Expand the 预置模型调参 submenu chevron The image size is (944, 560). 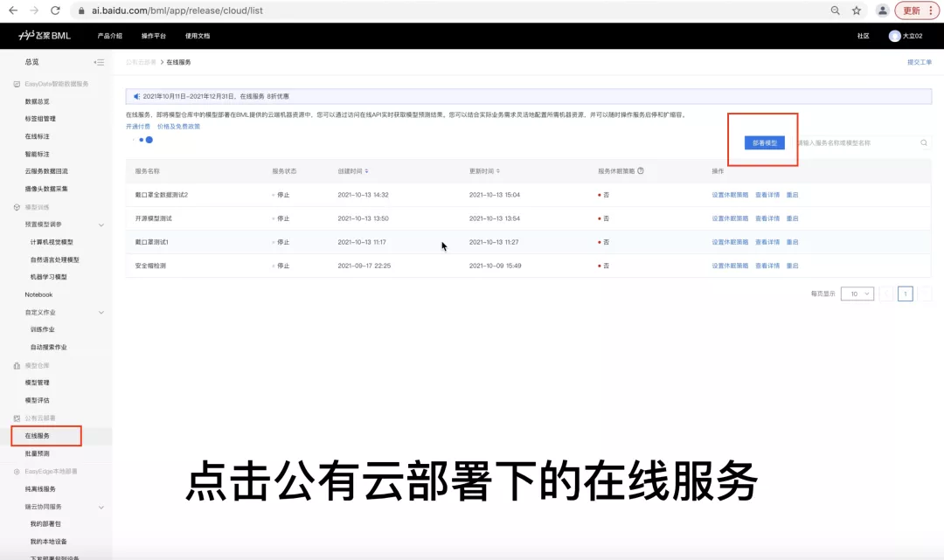click(x=101, y=225)
